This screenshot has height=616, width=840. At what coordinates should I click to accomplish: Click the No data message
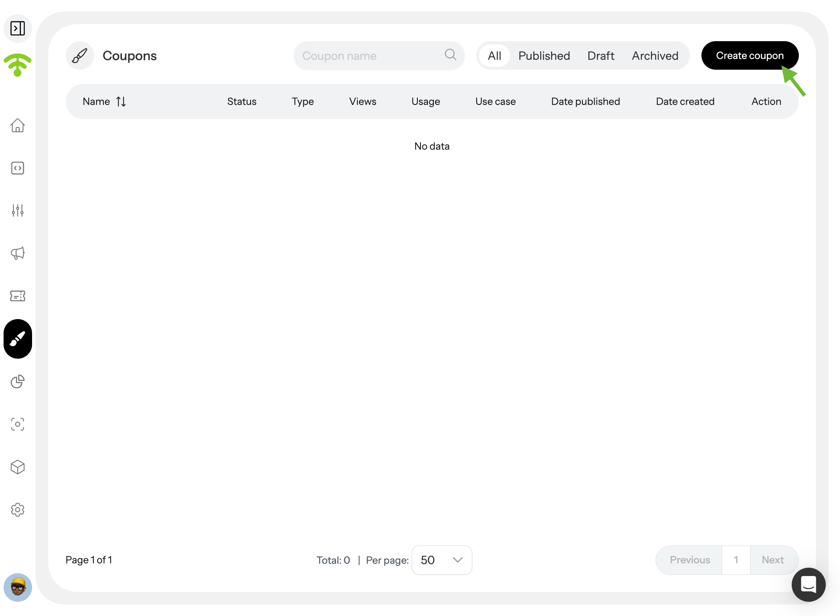432,146
